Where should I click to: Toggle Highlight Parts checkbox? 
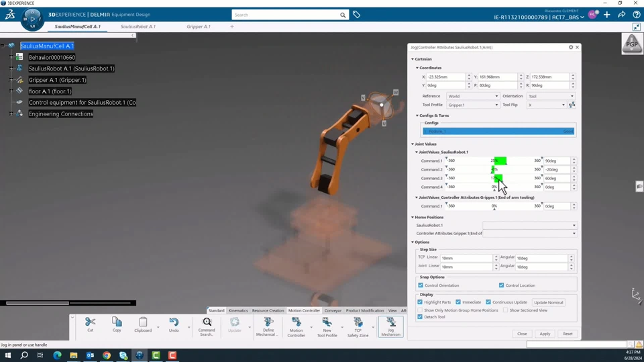pos(420,302)
